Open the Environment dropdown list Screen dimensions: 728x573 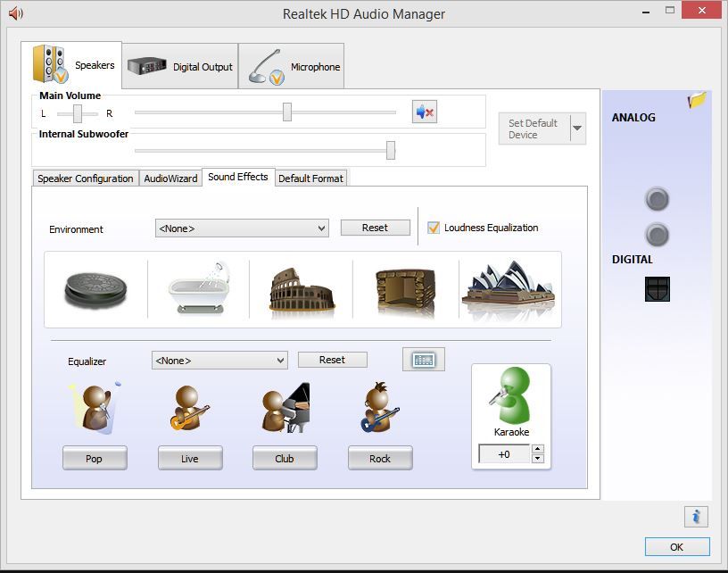242,228
